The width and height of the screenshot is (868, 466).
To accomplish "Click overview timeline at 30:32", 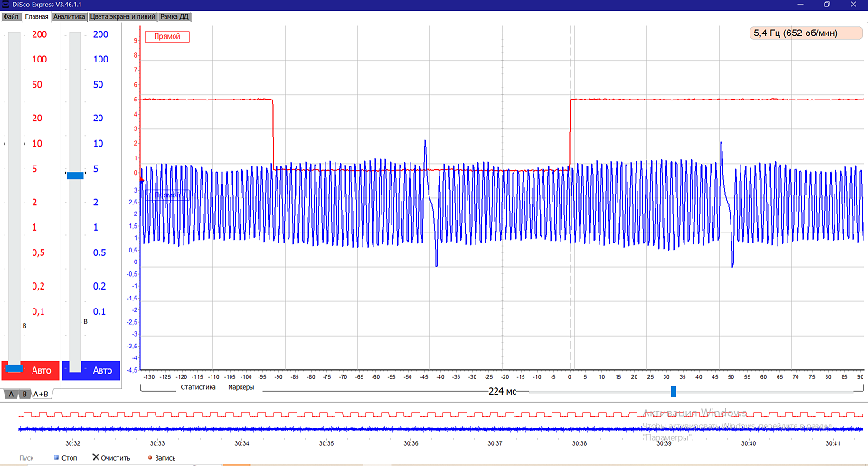I will 72,443.
